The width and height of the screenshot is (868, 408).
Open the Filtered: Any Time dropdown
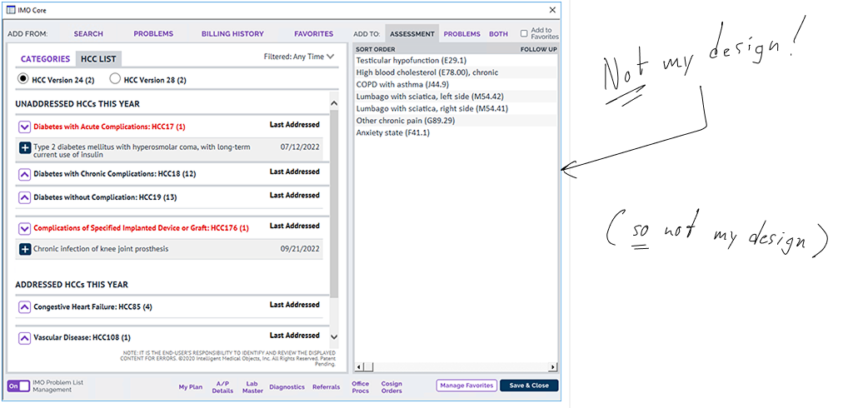(299, 57)
